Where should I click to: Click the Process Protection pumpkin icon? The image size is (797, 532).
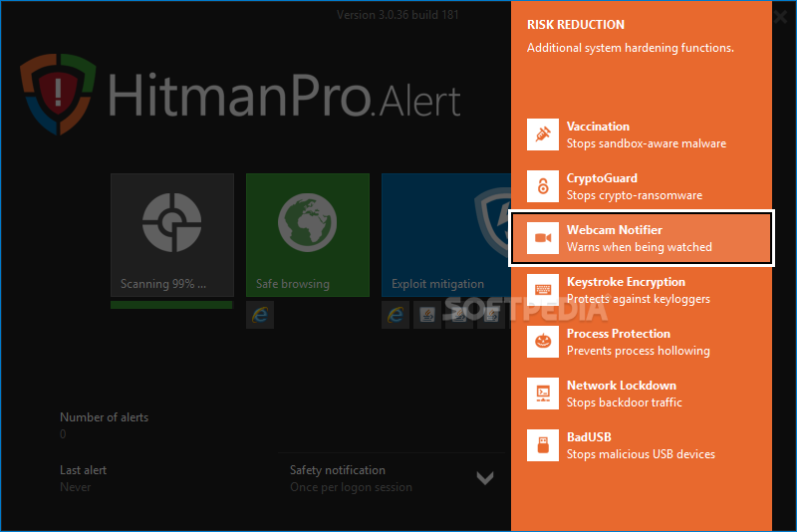click(543, 342)
